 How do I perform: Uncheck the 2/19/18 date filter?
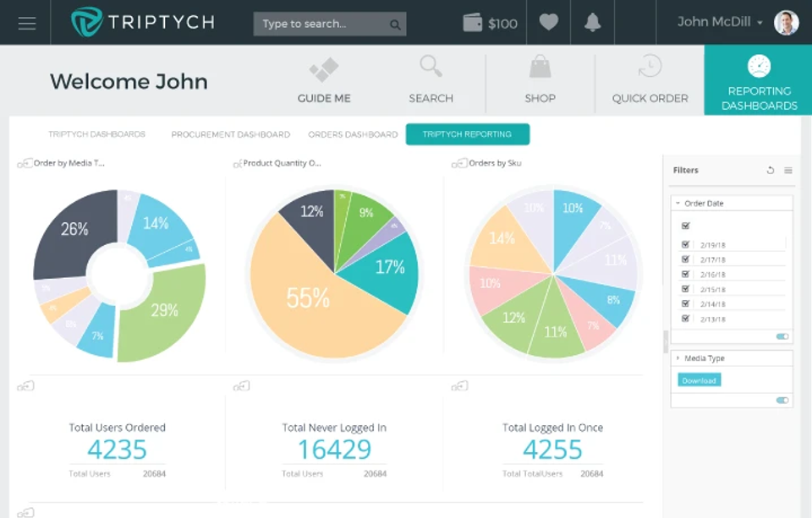tap(686, 244)
